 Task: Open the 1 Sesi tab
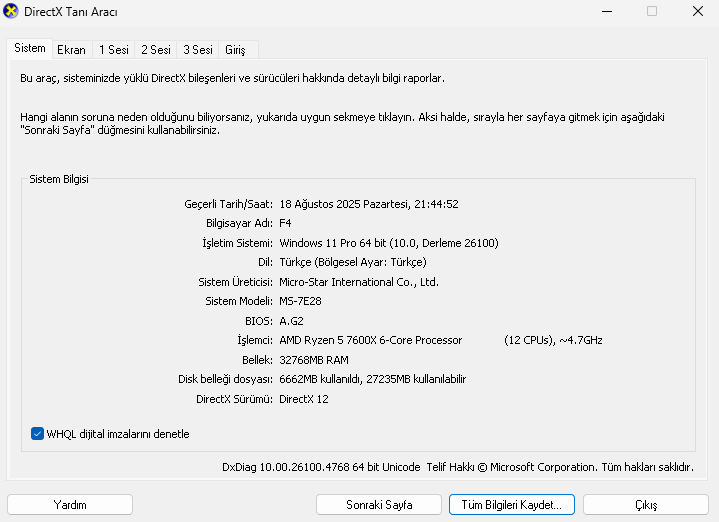click(x=114, y=50)
